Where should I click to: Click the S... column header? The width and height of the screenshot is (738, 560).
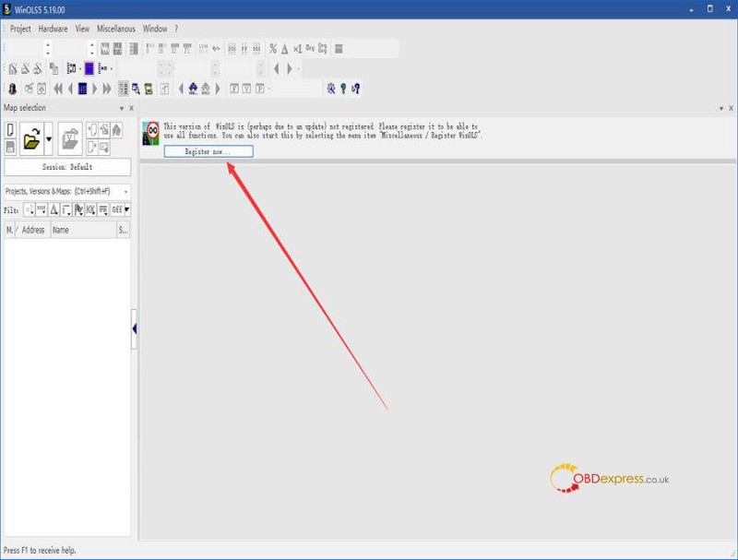(x=123, y=230)
